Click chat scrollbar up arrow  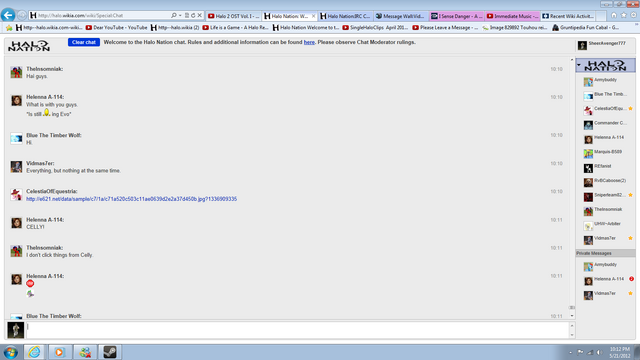coord(572,60)
